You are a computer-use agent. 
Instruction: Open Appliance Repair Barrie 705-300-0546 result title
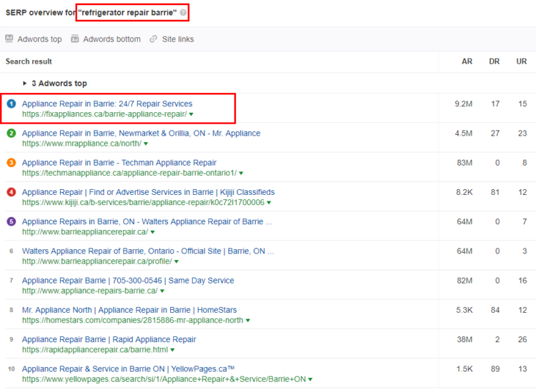(128, 281)
